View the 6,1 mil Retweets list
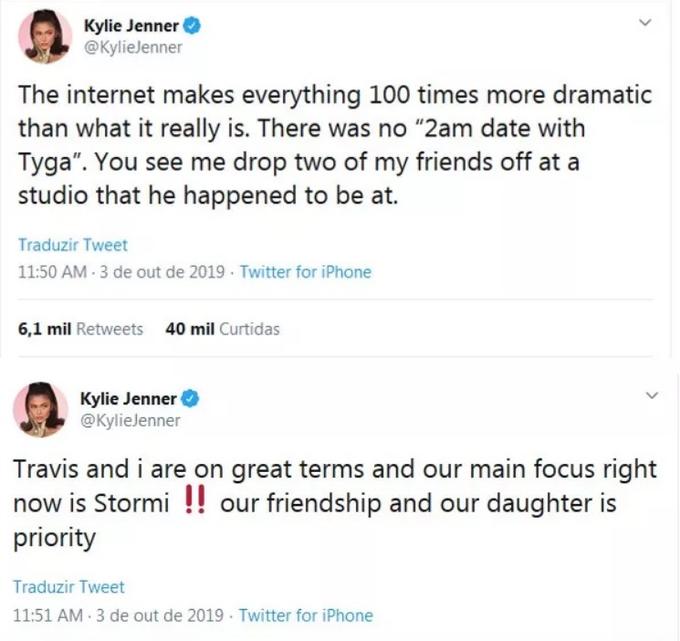 [81, 328]
